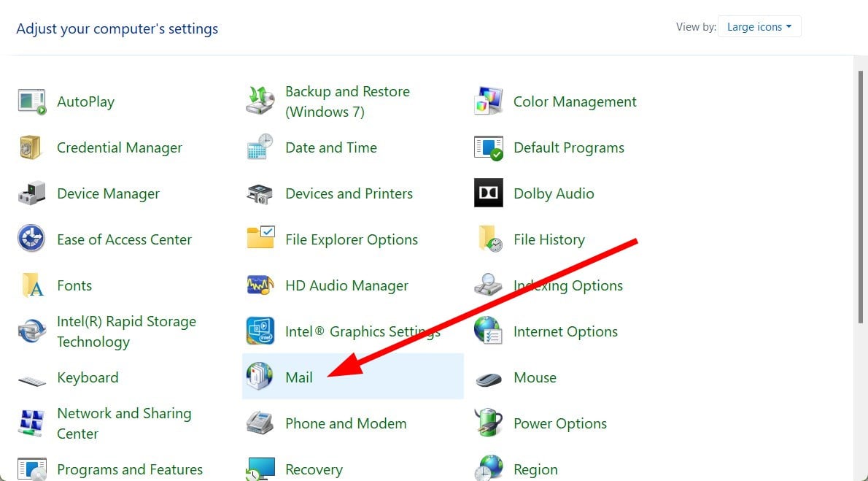Open the File Explorer Options icon

coord(260,239)
